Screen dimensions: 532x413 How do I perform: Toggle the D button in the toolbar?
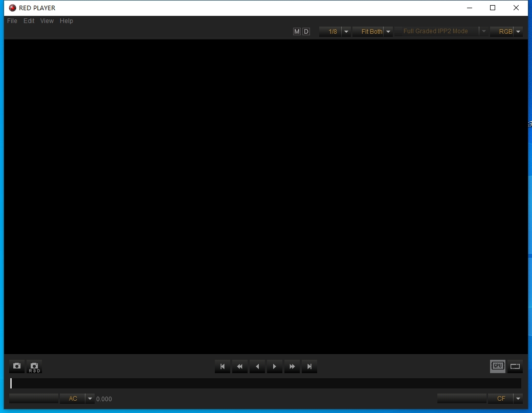[x=306, y=32]
